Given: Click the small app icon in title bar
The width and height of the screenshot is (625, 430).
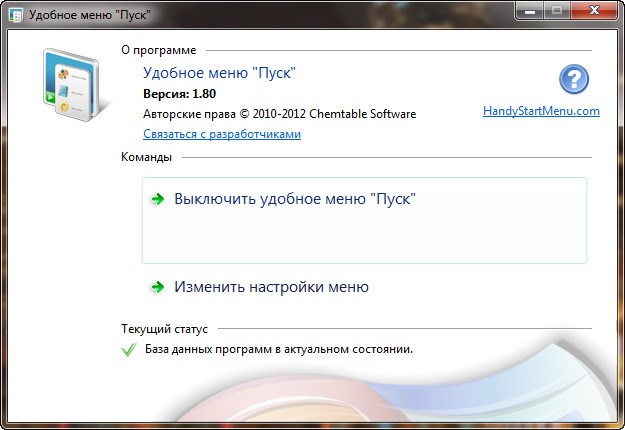Looking at the screenshot, I should (15, 15).
